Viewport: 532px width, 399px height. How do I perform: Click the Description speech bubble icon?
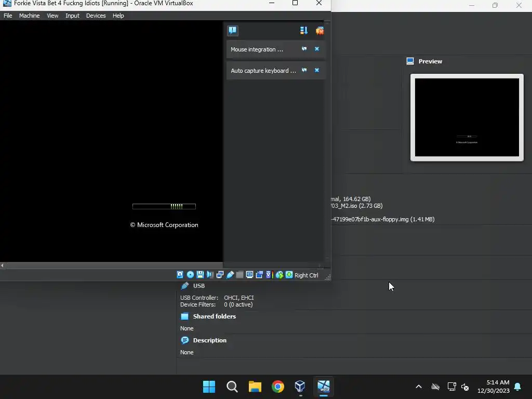click(185, 340)
